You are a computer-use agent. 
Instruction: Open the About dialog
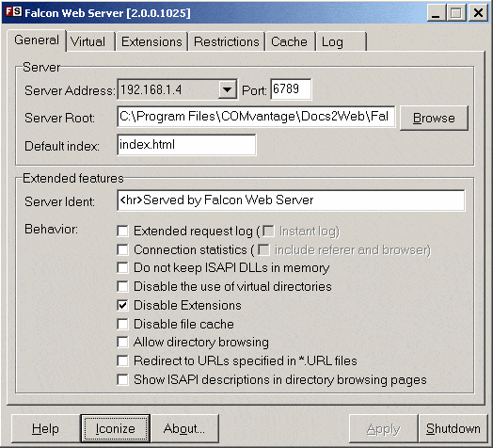184,428
